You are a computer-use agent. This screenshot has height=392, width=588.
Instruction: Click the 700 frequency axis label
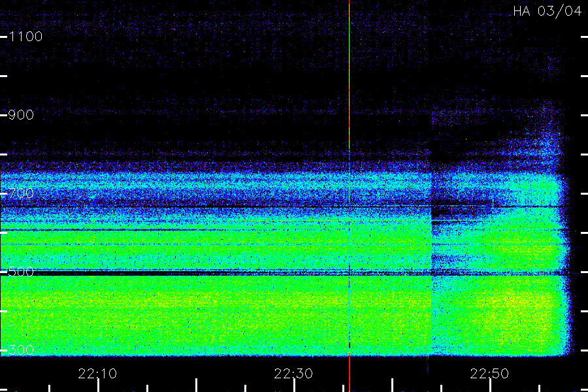[21, 193]
